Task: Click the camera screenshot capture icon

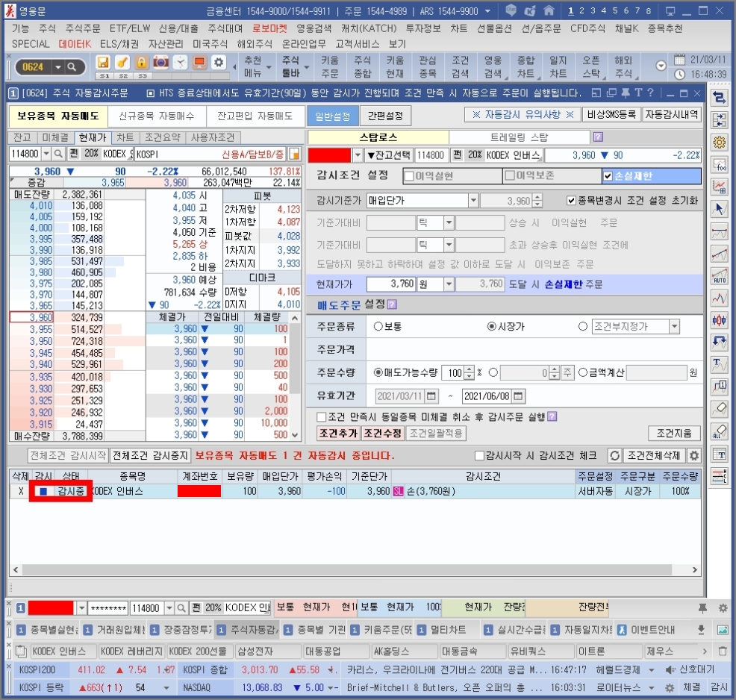Action: [161, 63]
